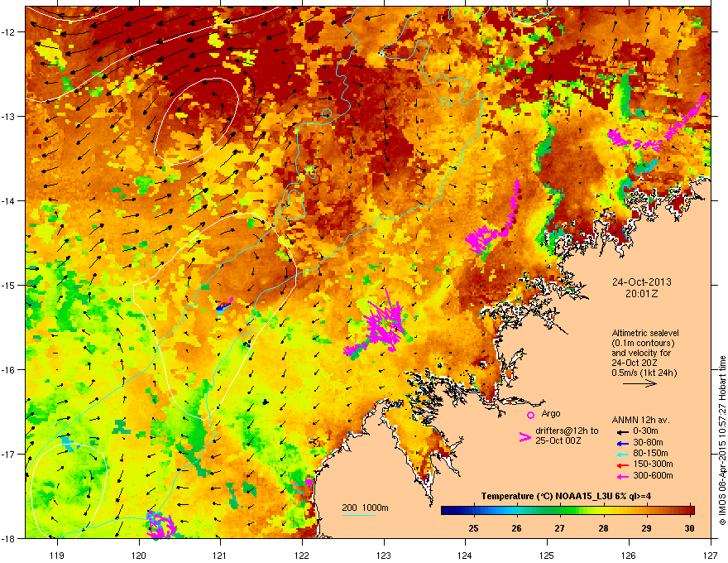Click the cyan 80-150m arrow in the legend
728x563 pixels.
click(x=622, y=454)
